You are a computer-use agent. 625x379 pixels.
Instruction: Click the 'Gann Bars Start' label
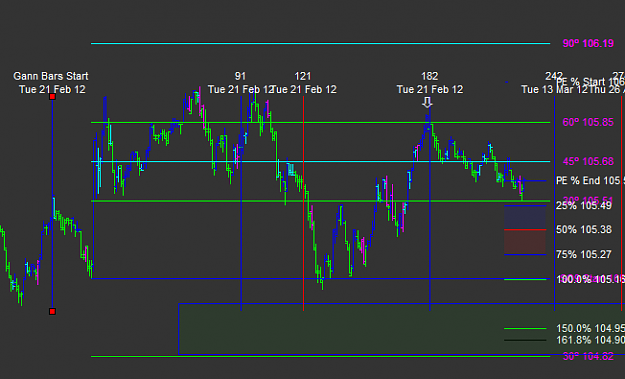pyautogui.click(x=51, y=76)
